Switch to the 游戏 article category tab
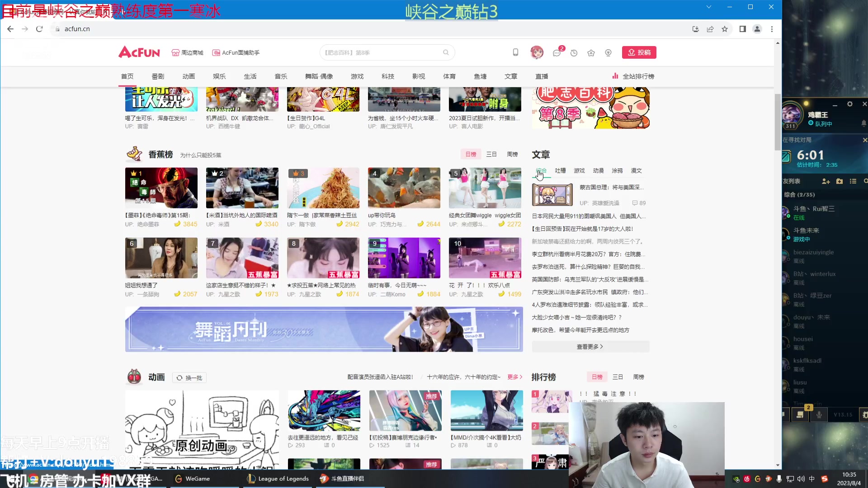Image resolution: width=868 pixels, height=488 pixels. click(579, 170)
